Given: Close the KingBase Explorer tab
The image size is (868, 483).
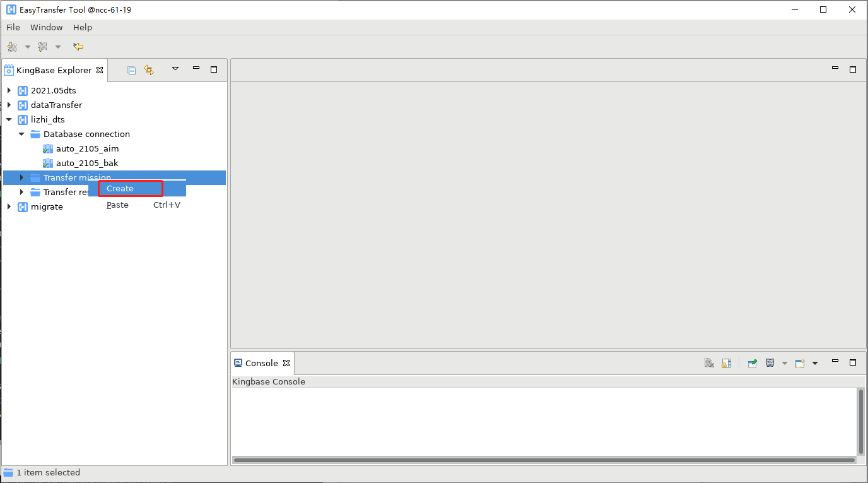Looking at the screenshot, I should click(100, 70).
